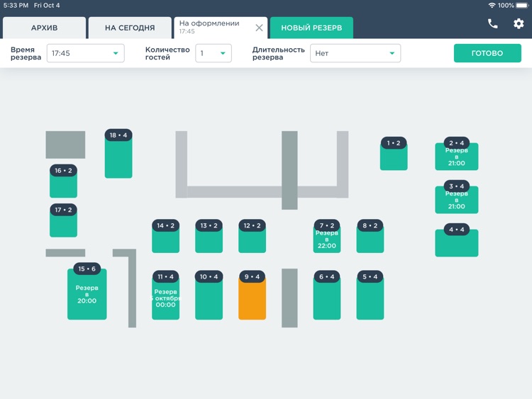Tap the 5:33 PM clock in status bar
The width and height of the screenshot is (532, 399).
[16, 6]
